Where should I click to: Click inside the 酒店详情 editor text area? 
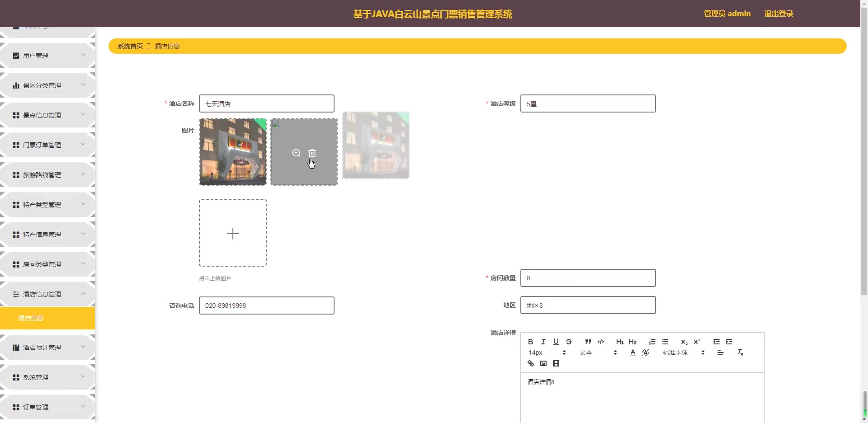[x=642, y=398]
